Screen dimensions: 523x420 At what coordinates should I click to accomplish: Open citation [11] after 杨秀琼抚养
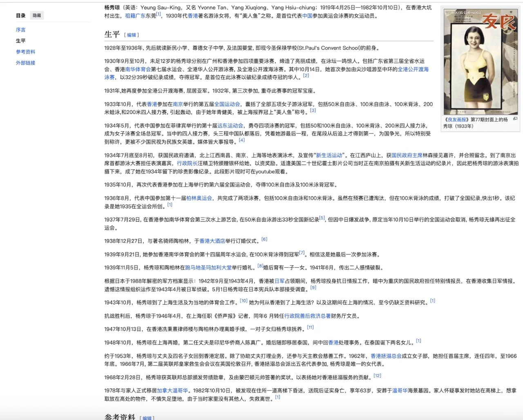311,327
